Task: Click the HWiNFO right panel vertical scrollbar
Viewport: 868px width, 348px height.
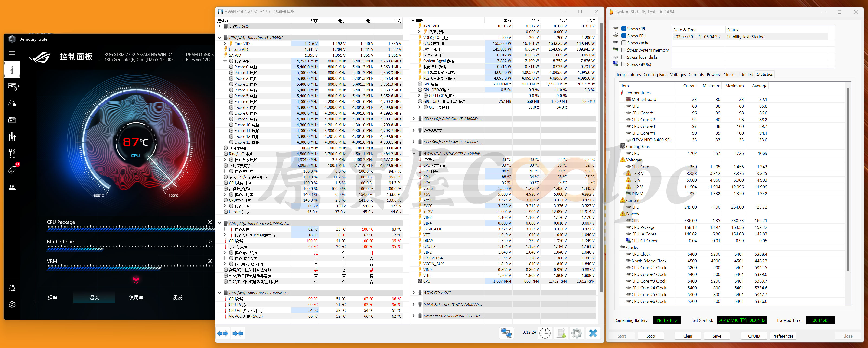Action: (601, 158)
